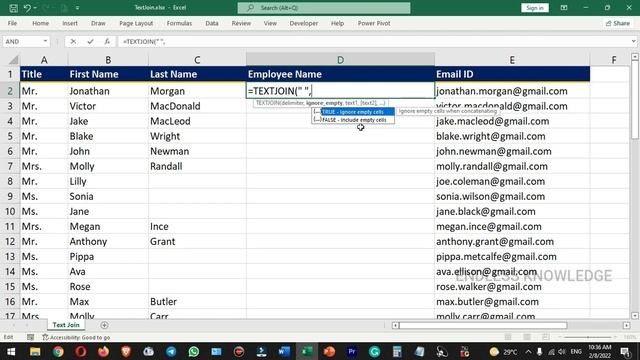Viewport: 640px width, 360px height.
Task: Switch to the Home ribbon tab
Action: tap(40, 23)
